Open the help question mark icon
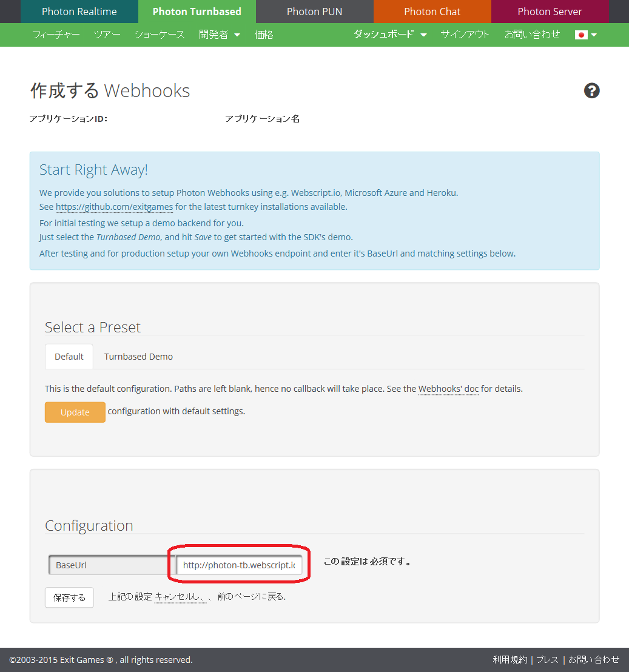Viewport: 629px width, 672px height. pos(591,90)
